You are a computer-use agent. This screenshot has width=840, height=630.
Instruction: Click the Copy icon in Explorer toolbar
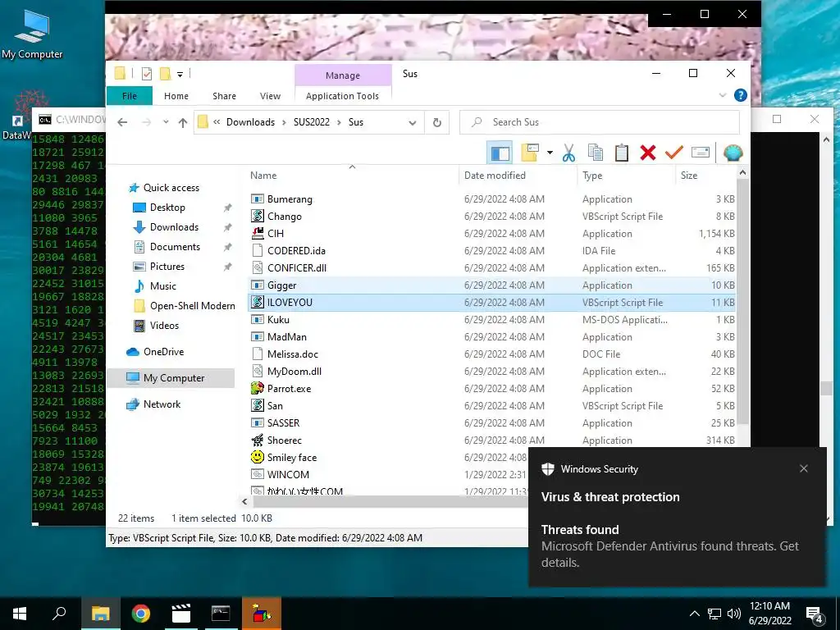[596, 153]
